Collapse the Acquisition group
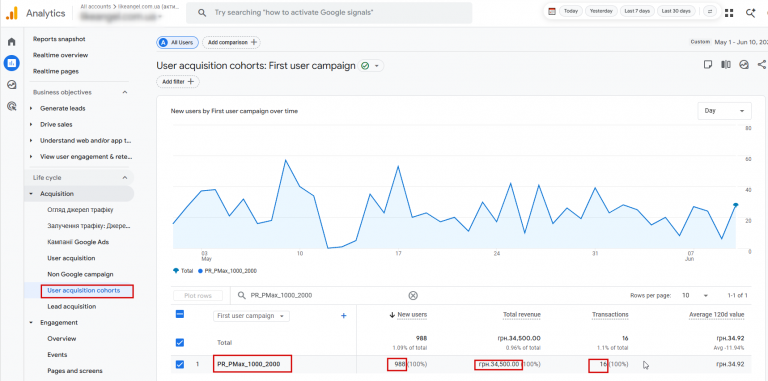768x381 pixels. (31, 194)
